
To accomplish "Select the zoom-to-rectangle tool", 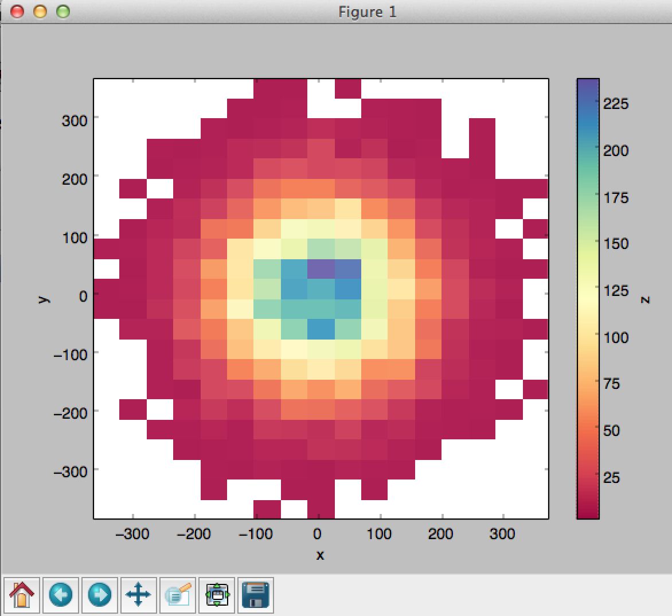I will [178, 595].
